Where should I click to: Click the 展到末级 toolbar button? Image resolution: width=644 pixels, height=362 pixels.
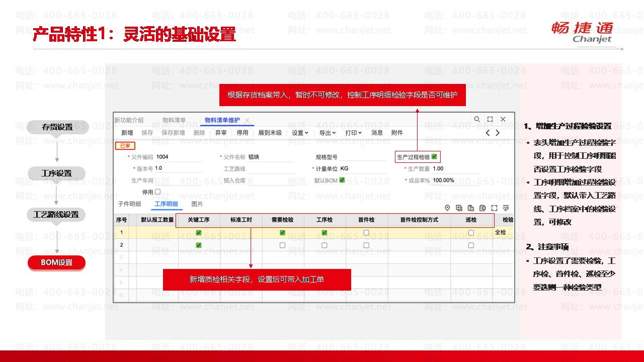(x=270, y=133)
